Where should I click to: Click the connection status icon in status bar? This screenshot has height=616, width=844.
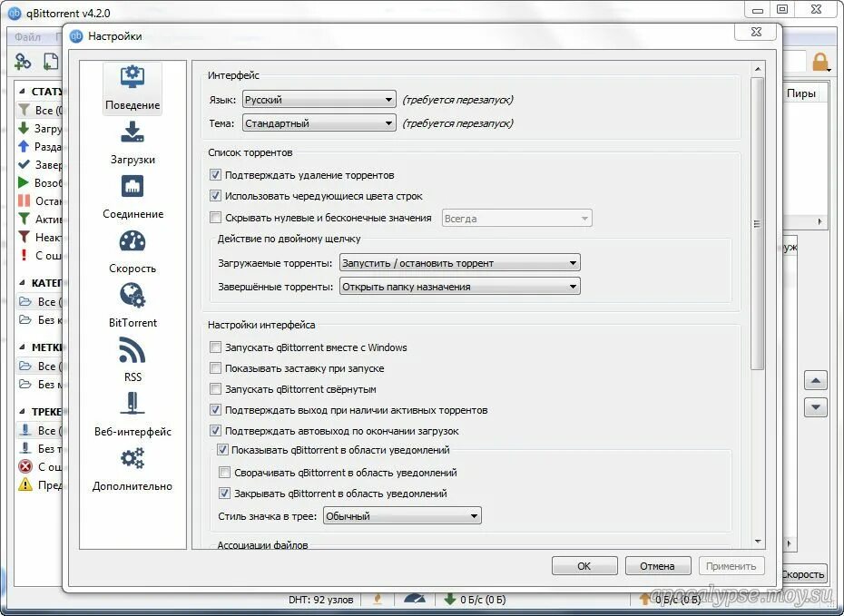tap(378, 599)
